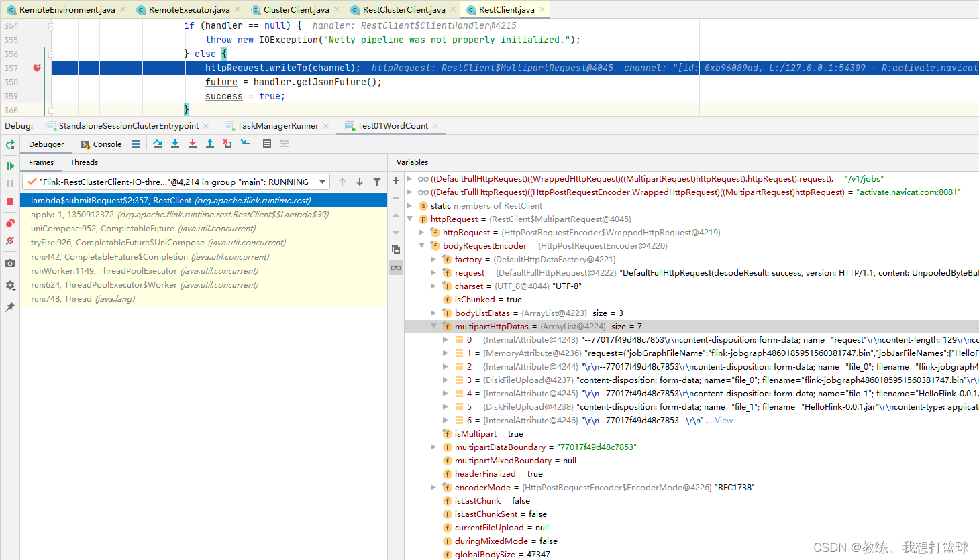Open the thread selector dropdown
This screenshot has height=560, width=979.
(323, 182)
